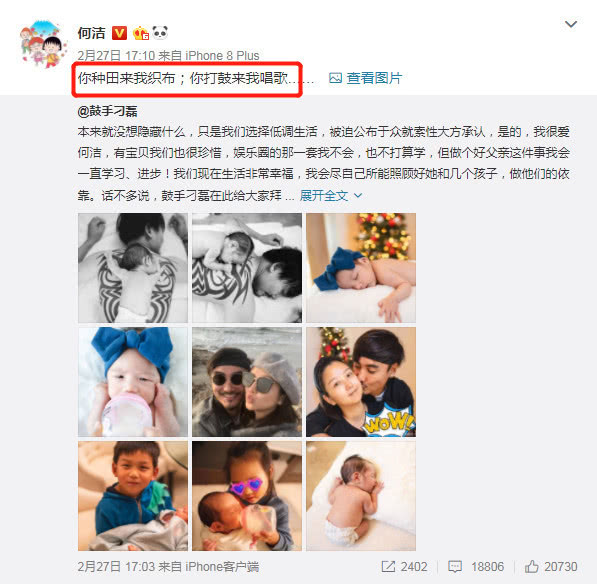Image resolution: width=597 pixels, height=585 pixels.
Task: Open the post options chevron menu
Action: [x=571, y=25]
